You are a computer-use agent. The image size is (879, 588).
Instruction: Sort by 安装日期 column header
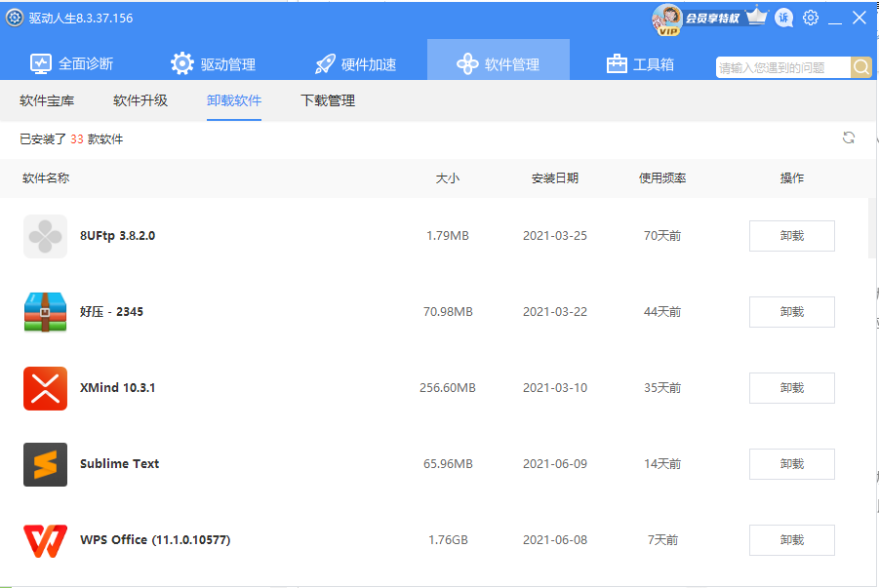click(x=555, y=178)
